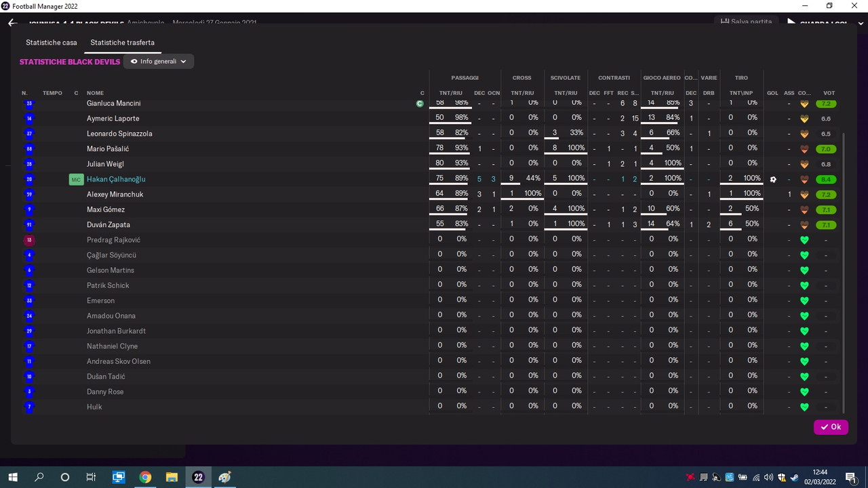Select the Statistiche trasferta tab

123,43
